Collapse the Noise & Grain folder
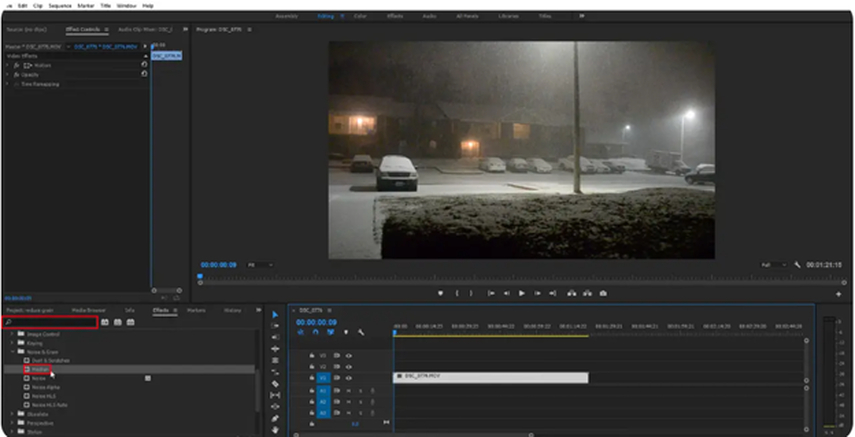Screen dimensions: 855x437 [x=12, y=351]
